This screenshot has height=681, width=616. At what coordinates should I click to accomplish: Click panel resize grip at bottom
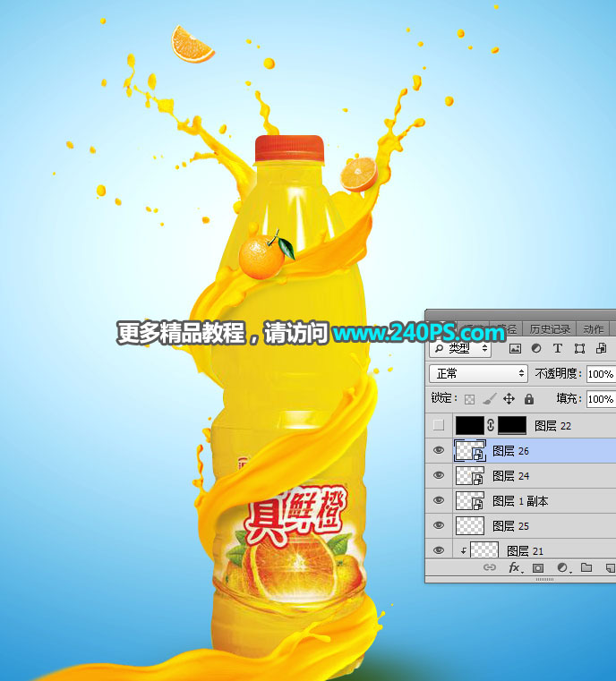(x=544, y=579)
